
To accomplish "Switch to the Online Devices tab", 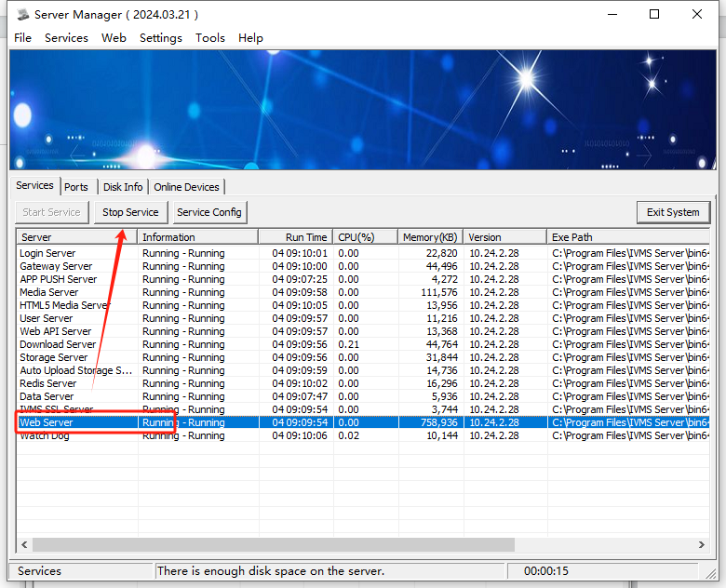I will [186, 187].
